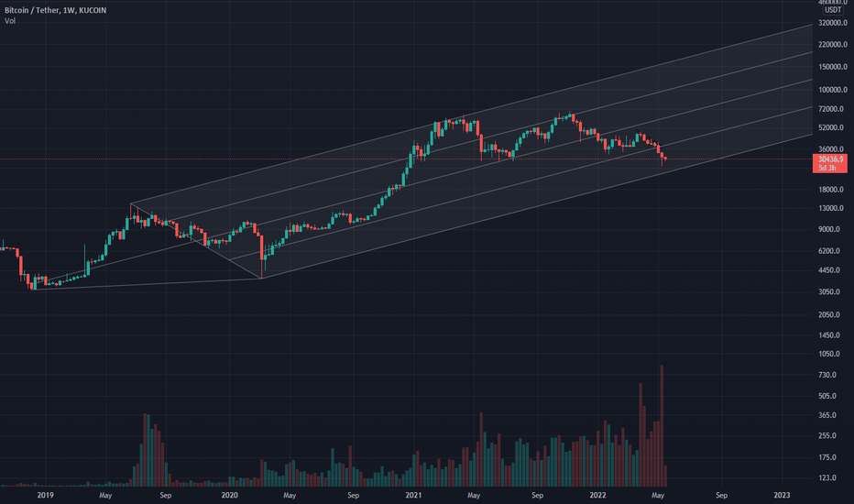Screen dimensions: 854x504
Task: Select the 6200.0 price axis label
Action: point(829,251)
